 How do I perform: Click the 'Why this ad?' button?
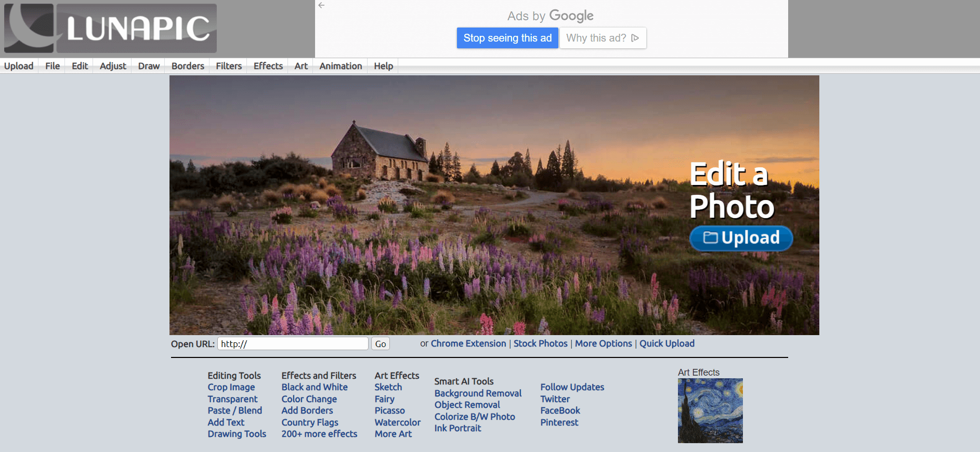603,38
